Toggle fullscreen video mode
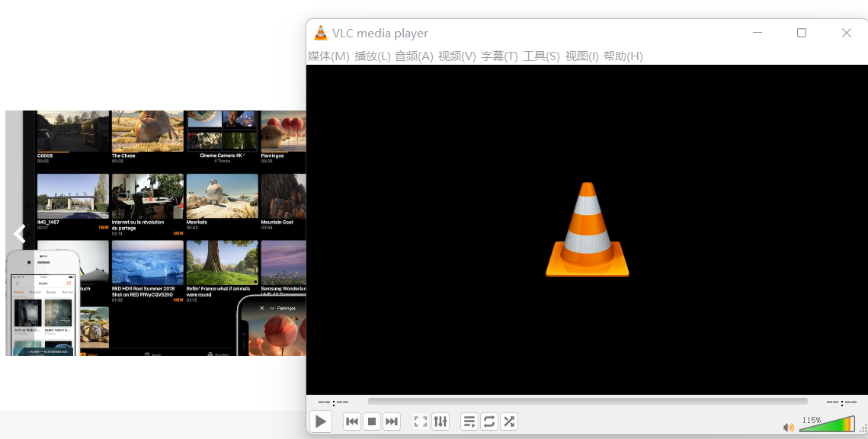 [421, 421]
